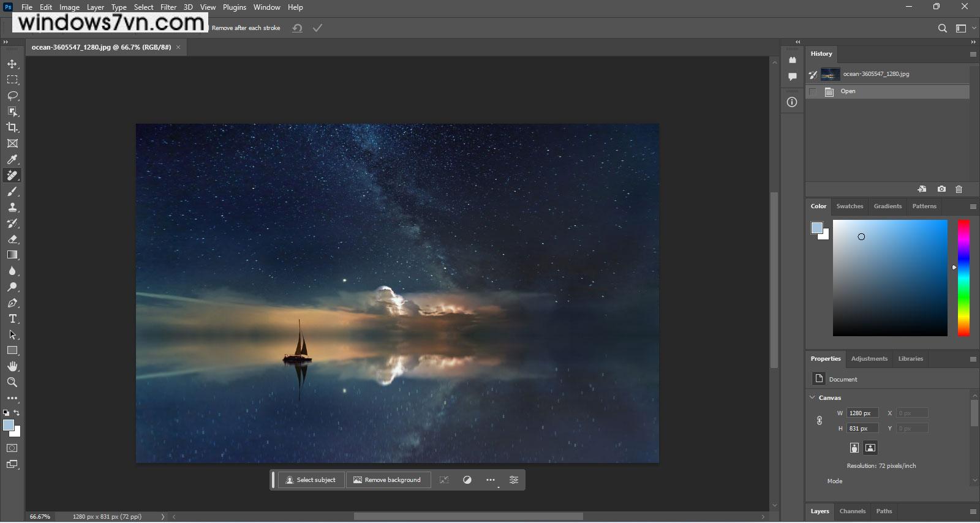980x523 pixels.
Task: Delete current history state trash icon
Action: [959, 189]
